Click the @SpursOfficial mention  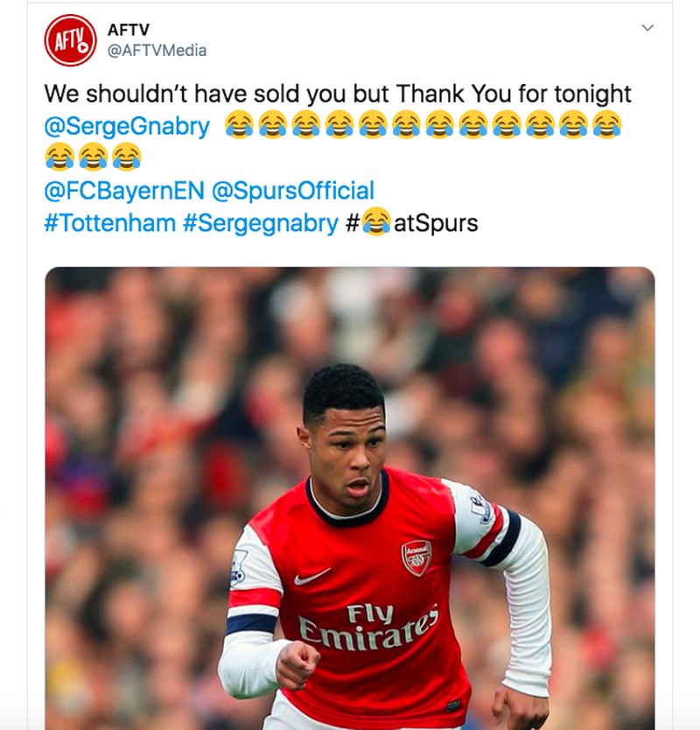(293, 190)
